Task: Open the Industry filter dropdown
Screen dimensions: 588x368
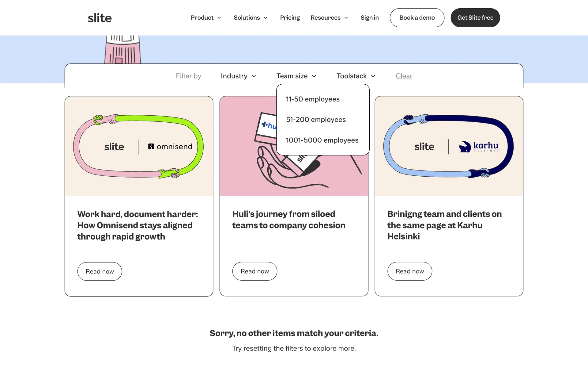Action: (x=238, y=76)
